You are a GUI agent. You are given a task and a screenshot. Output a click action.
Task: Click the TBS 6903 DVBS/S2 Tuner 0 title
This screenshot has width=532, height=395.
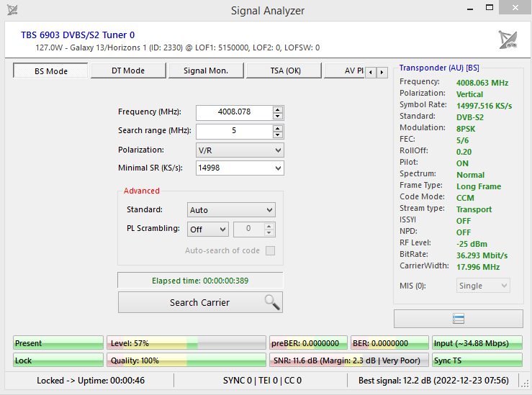[x=78, y=35]
